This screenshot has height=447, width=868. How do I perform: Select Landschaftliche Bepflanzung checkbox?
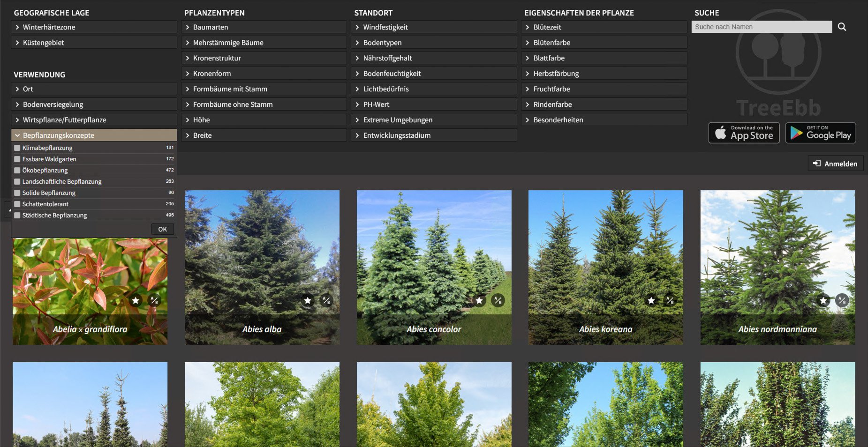[17, 181]
